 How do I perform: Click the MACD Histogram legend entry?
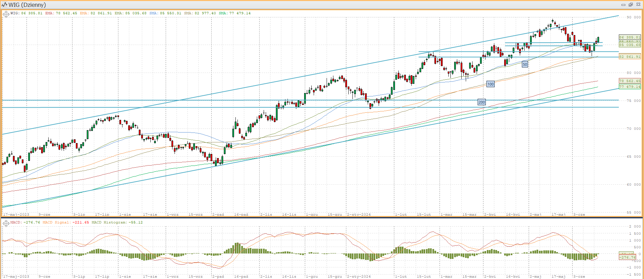[117, 222]
